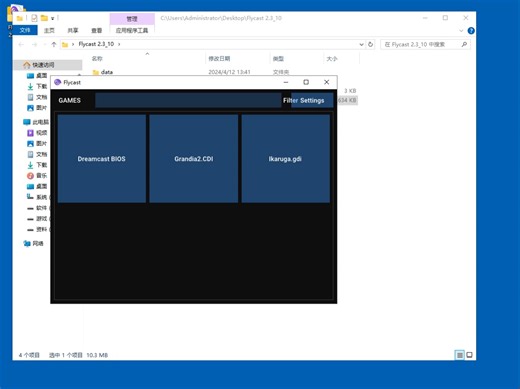The height and width of the screenshot is (389, 520).
Task: Open 图片 under 快速访问
Action: coord(42,108)
